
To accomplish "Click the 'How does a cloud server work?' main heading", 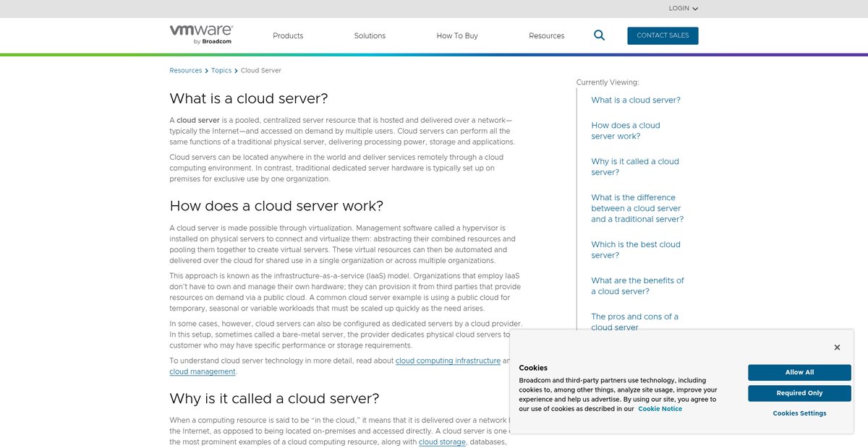I will point(276,206).
